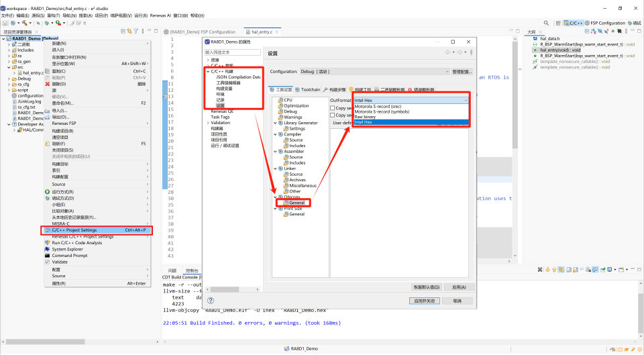Expand the Includes folder in project explorer
Image resolution: width=644 pixels, height=355 pixels.
(9, 50)
